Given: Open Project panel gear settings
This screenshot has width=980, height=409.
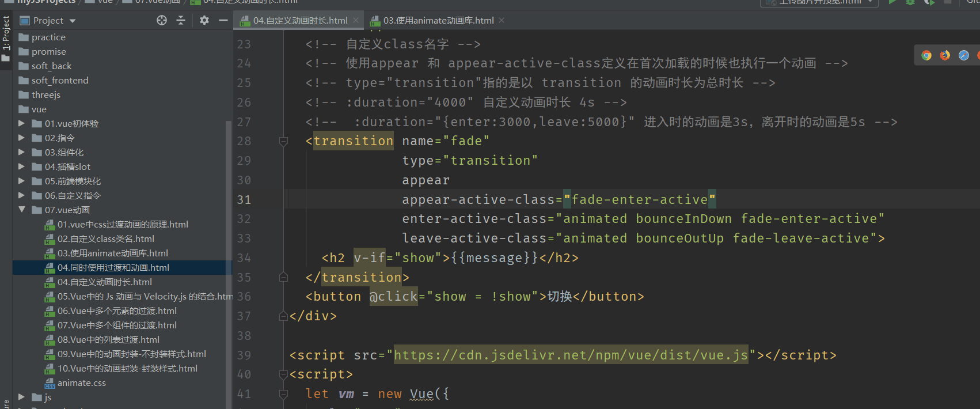Looking at the screenshot, I should click(204, 20).
